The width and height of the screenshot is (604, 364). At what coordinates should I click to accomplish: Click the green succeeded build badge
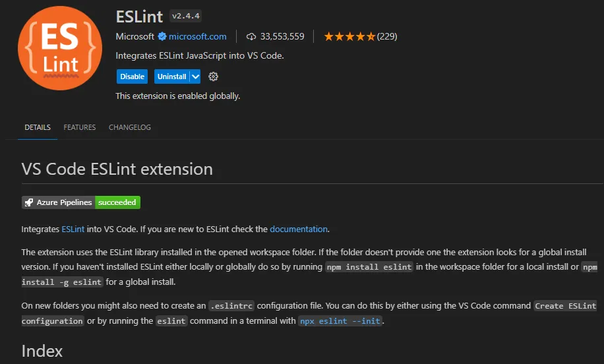click(x=117, y=202)
